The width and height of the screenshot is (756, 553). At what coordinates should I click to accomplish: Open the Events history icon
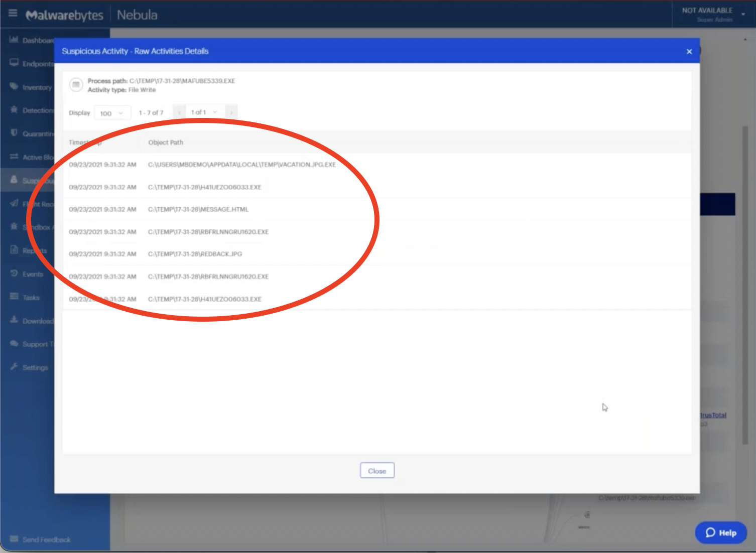pyautogui.click(x=14, y=273)
